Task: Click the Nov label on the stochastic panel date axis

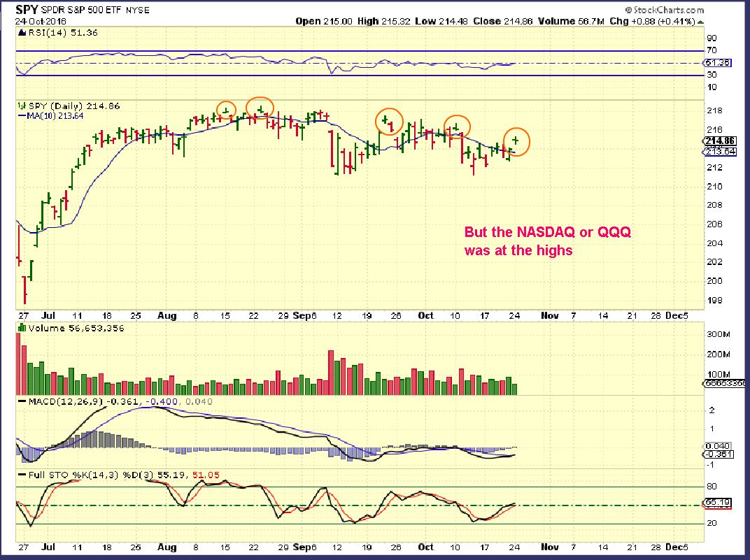Action: 550,547
